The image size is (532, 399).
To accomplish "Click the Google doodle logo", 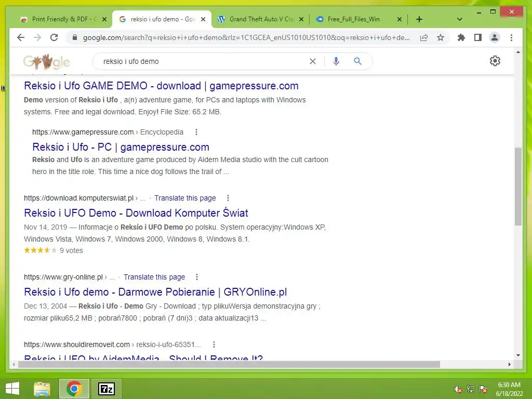I will (x=46, y=62).
